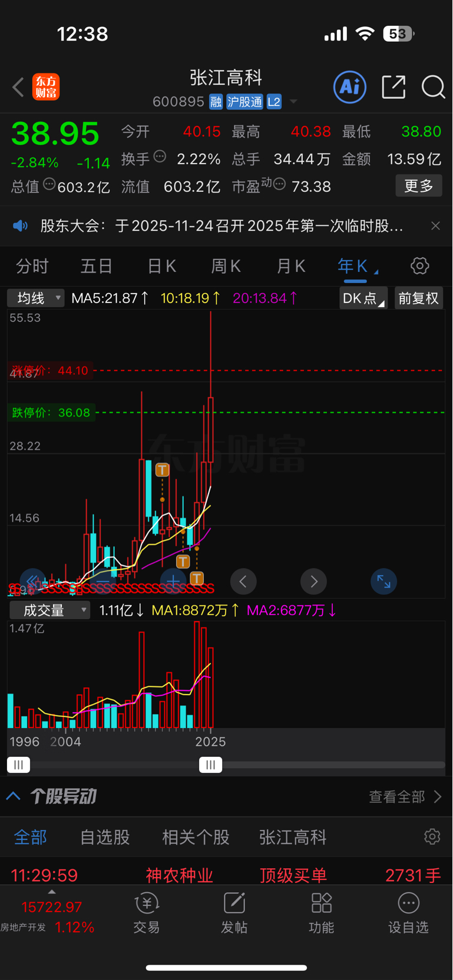Open the 交易 trading button
This screenshot has height=980, width=453.
pos(147,913)
